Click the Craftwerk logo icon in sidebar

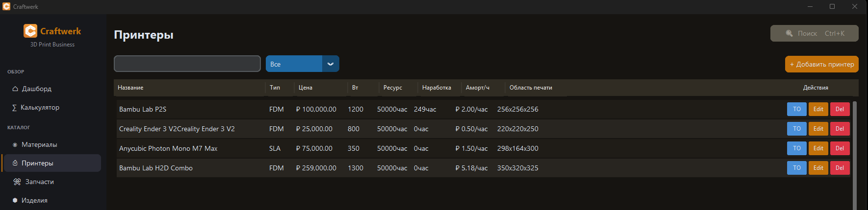(30, 31)
